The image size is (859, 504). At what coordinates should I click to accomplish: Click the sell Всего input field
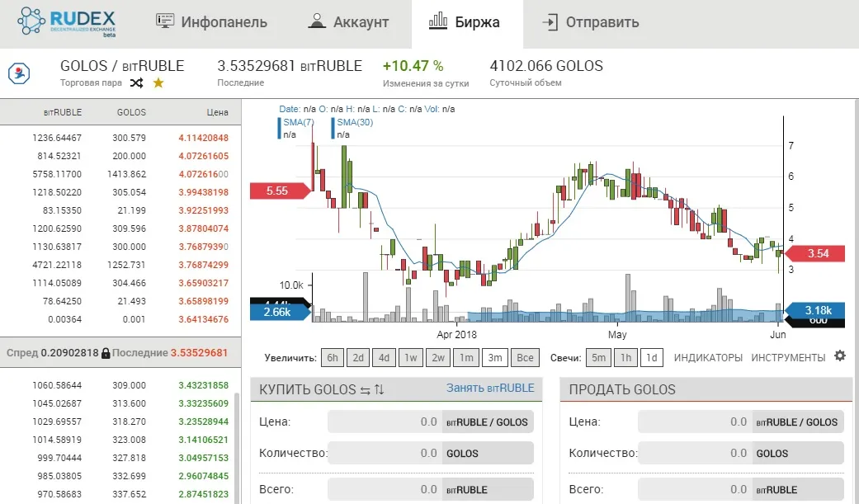pos(695,489)
